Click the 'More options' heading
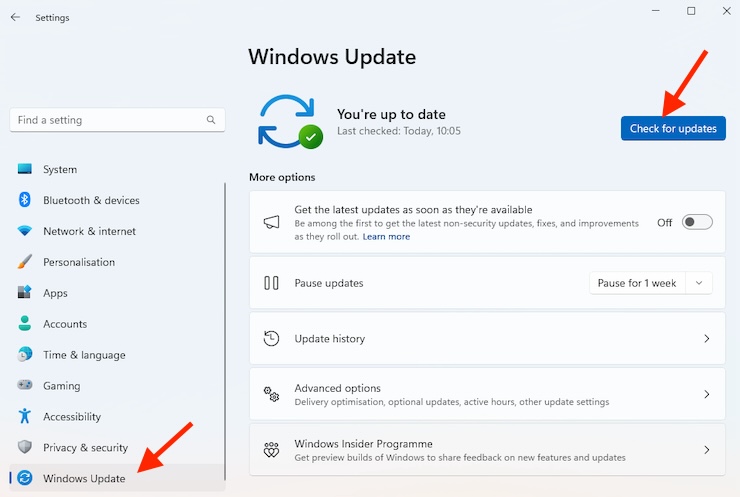 point(282,177)
